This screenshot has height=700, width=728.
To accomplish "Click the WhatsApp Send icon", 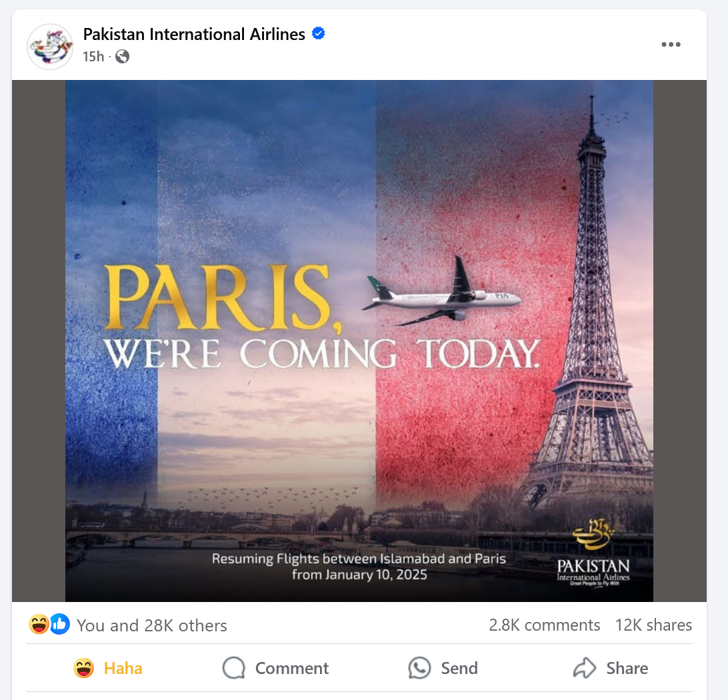I will tap(419, 667).
